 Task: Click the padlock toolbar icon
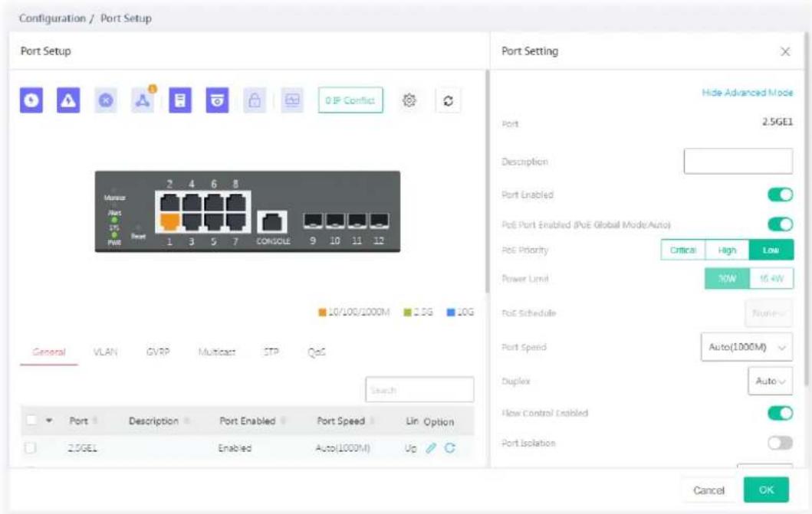tap(255, 100)
